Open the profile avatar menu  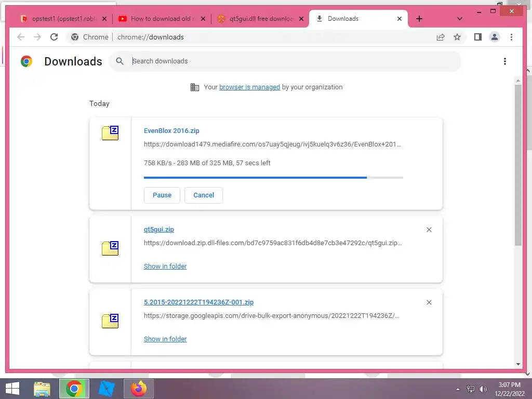[495, 37]
